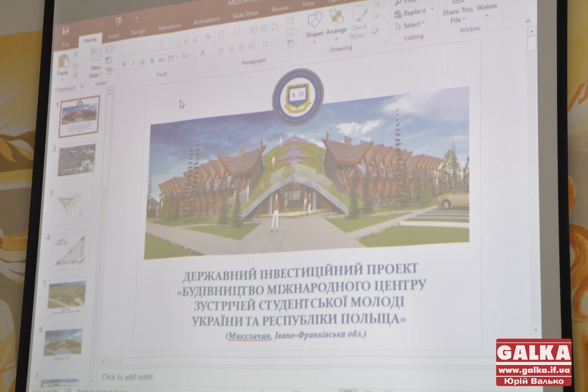Click the Line Spacing icon
Viewport: 588px width, 392px height.
(276, 26)
